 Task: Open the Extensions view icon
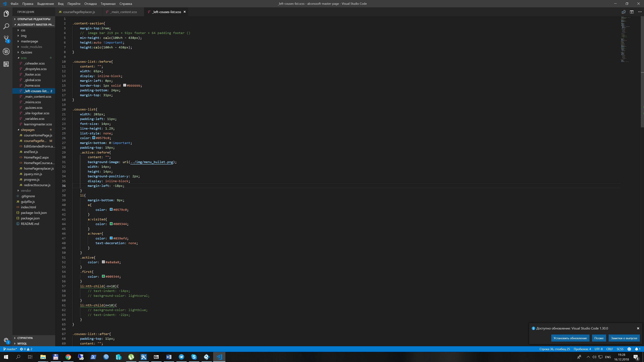pos(6,64)
